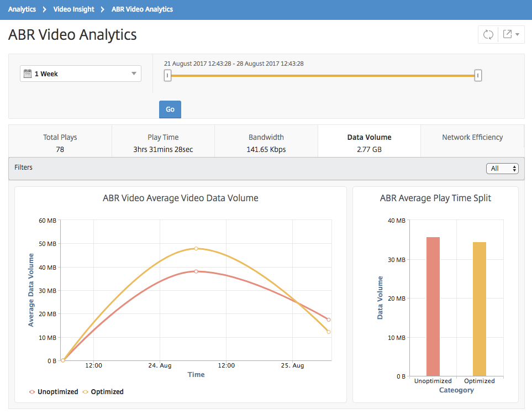This screenshot has height=419, width=532.
Task: Select the Bandwidth tab
Action: (266, 143)
